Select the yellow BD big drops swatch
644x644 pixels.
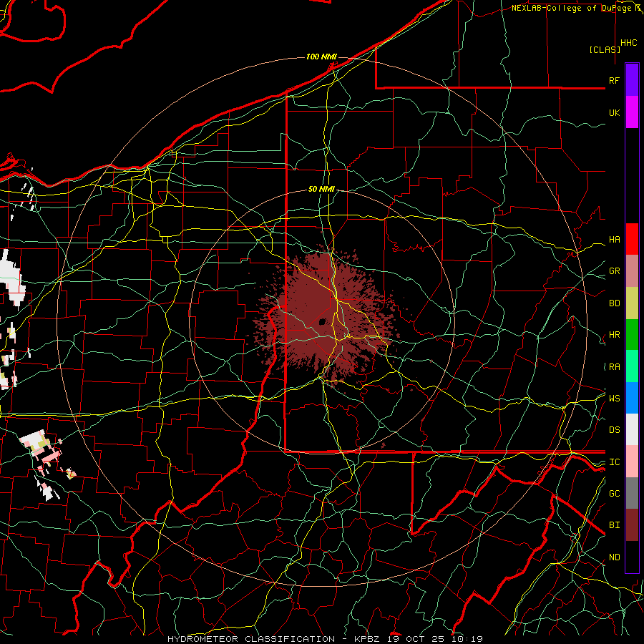tap(632, 303)
